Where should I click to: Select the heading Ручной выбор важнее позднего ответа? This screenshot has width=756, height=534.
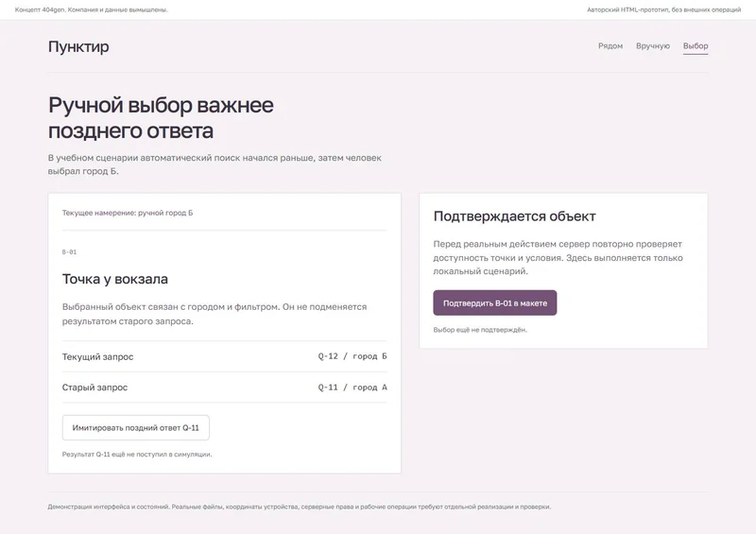(161, 118)
